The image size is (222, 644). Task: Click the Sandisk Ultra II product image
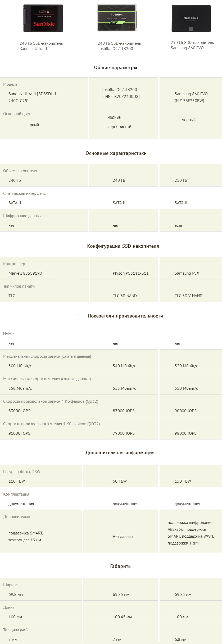click(x=43, y=18)
